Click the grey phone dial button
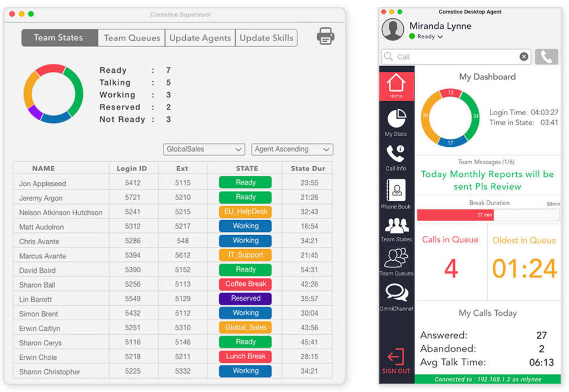569x392 pixels. [547, 57]
